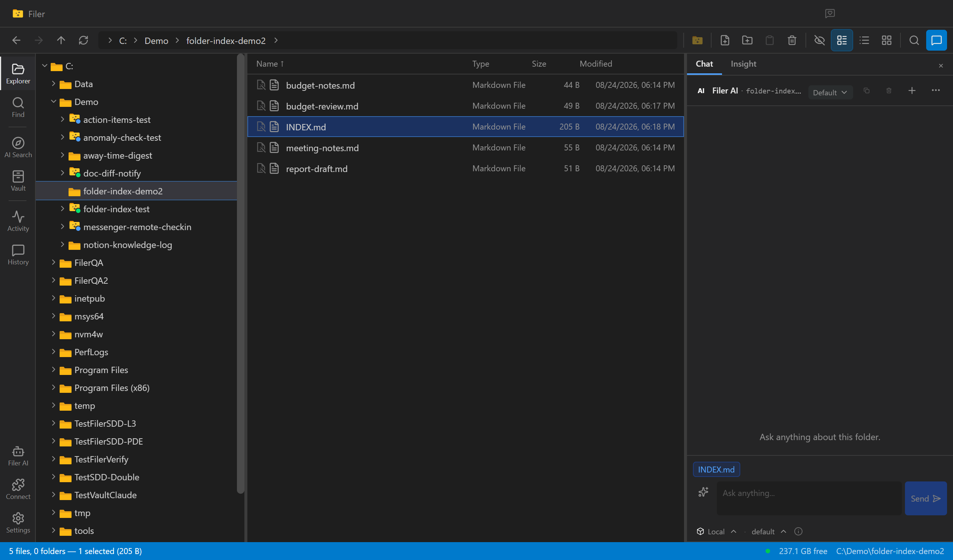Select the meeting-notes.md file row
This screenshot has width=953, height=560.
coord(465,147)
